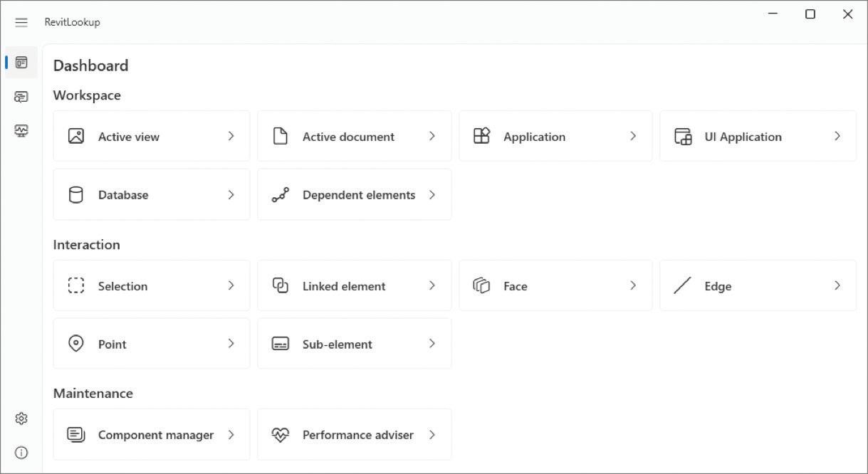Expand the Face card chevron
Image resolution: width=868 pixels, height=474 pixels.
coord(633,285)
